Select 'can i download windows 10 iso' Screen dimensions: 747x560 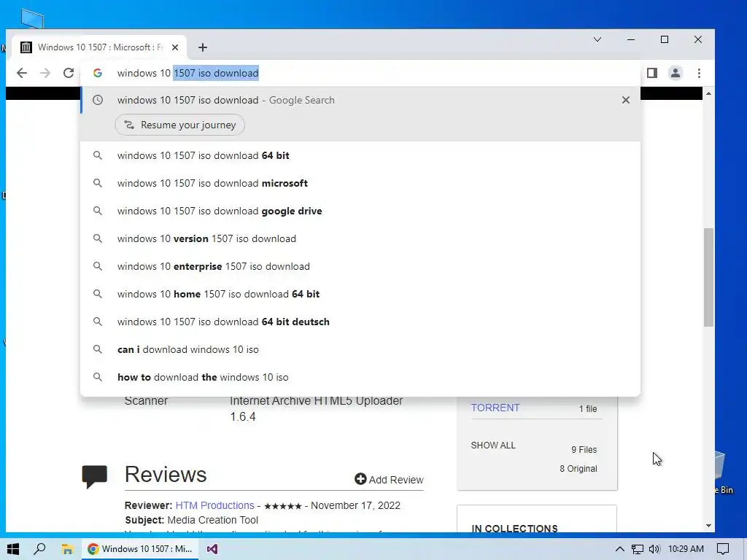(360, 349)
